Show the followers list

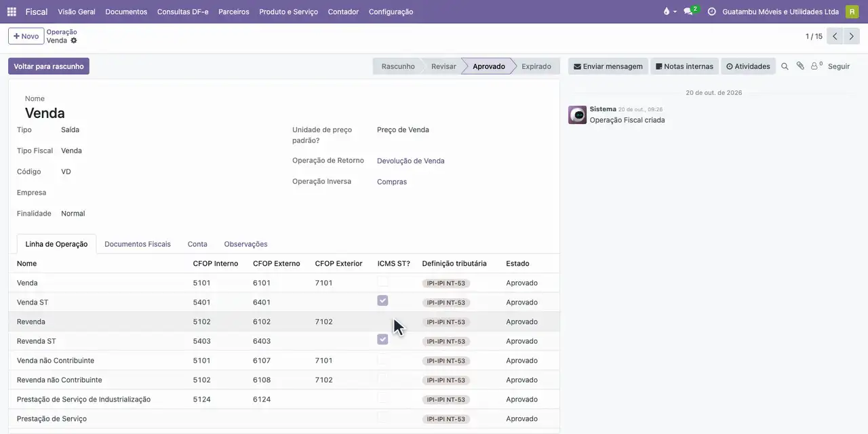tap(816, 66)
